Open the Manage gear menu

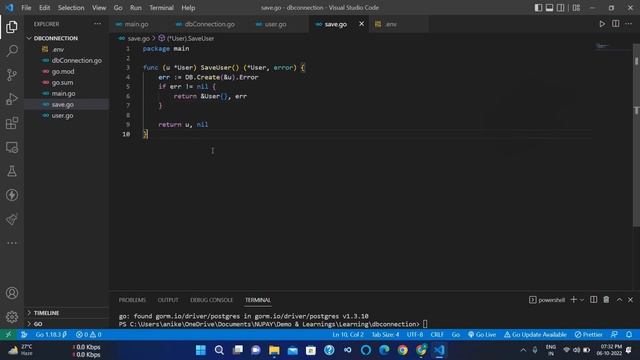(12, 317)
